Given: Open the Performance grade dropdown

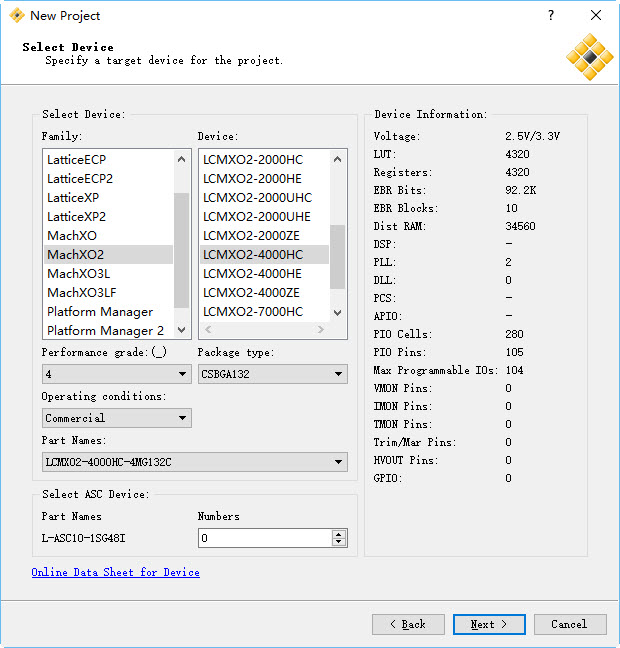Looking at the screenshot, I should (117, 374).
